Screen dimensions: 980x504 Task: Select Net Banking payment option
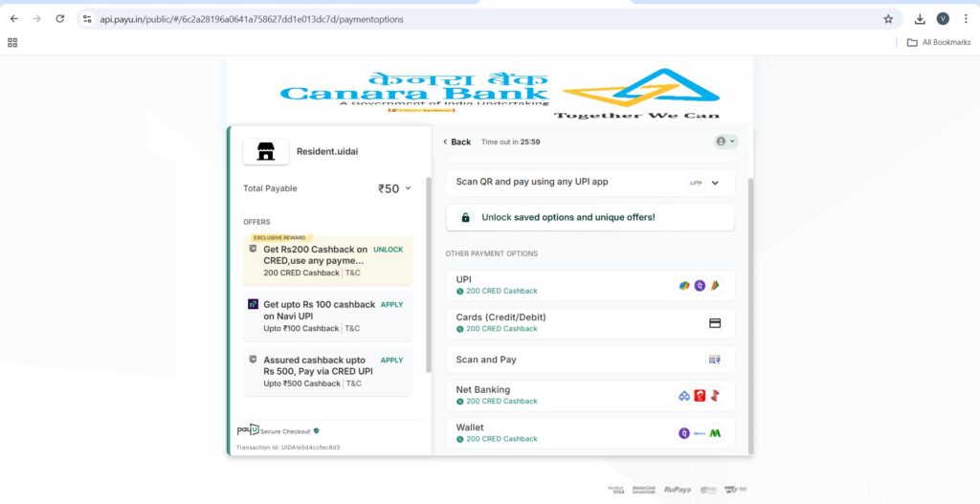click(590, 395)
